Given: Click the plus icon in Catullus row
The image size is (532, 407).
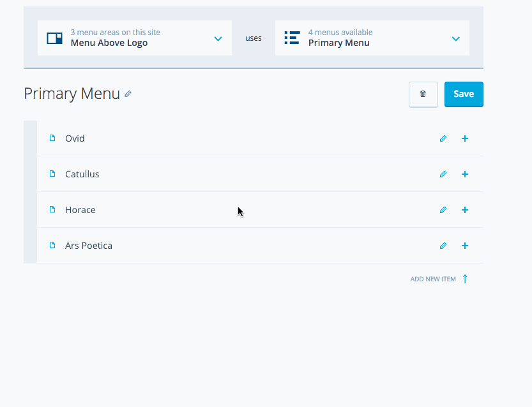Looking at the screenshot, I should tap(465, 174).
